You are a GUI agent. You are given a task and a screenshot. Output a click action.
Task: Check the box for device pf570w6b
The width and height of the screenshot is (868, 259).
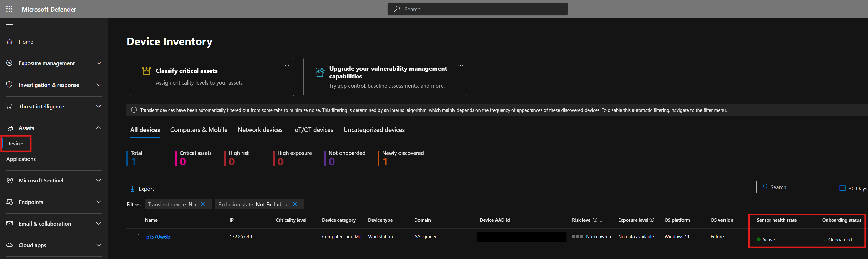(x=136, y=237)
